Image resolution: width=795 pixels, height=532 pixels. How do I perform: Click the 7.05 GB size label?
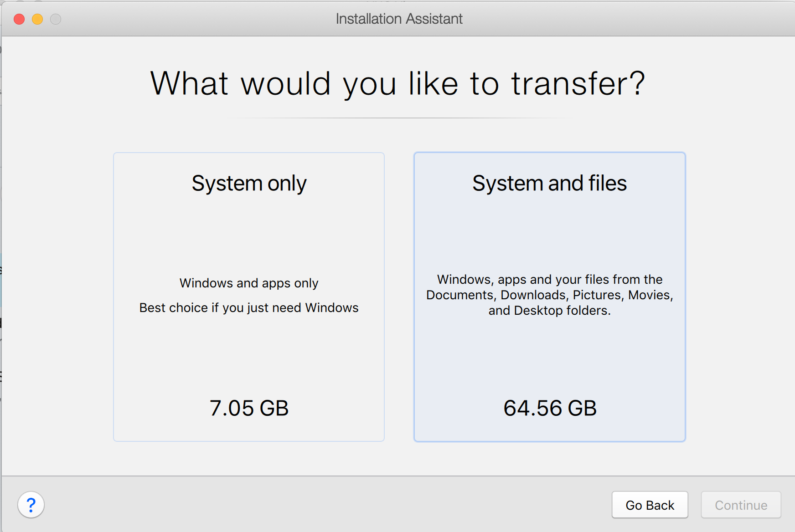248,408
